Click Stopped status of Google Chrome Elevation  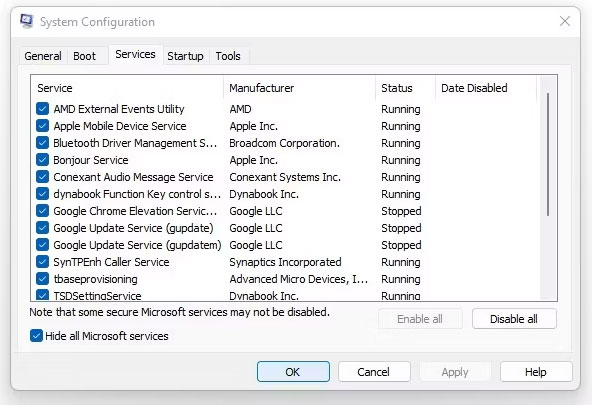click(x=401, y=211)
